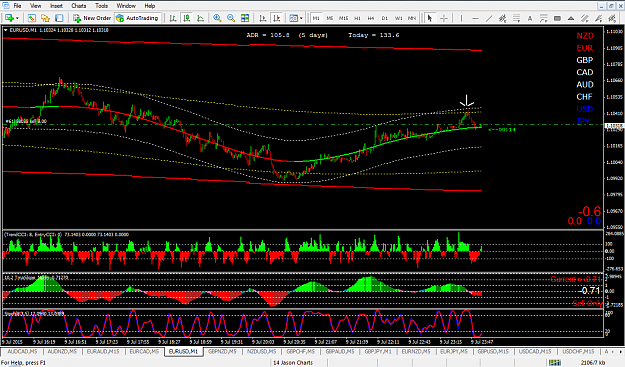Click the connection status bars icon
The image size is (625, 367).
tap(554, 363)
